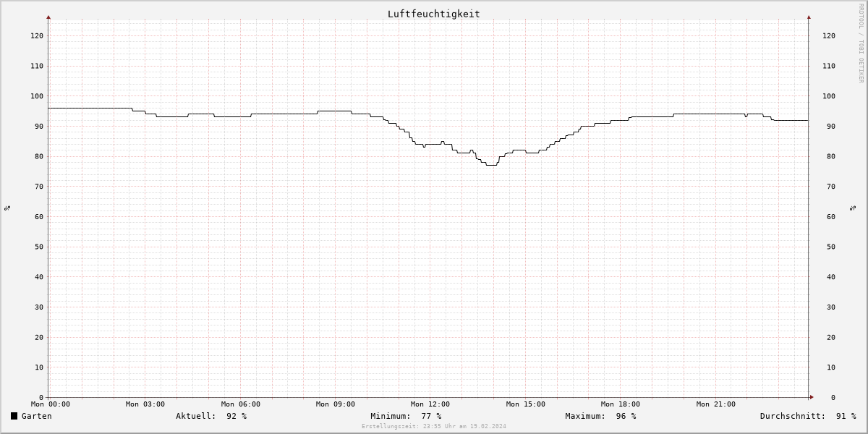868x434 pixels.
Task: Click the red arrow atop the right axis
Action: [809, 17]
